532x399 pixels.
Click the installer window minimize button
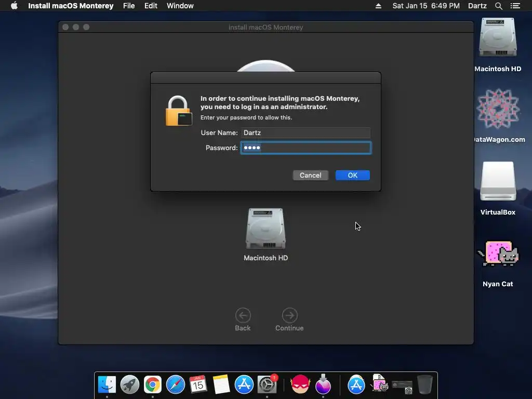pos(76,27)
